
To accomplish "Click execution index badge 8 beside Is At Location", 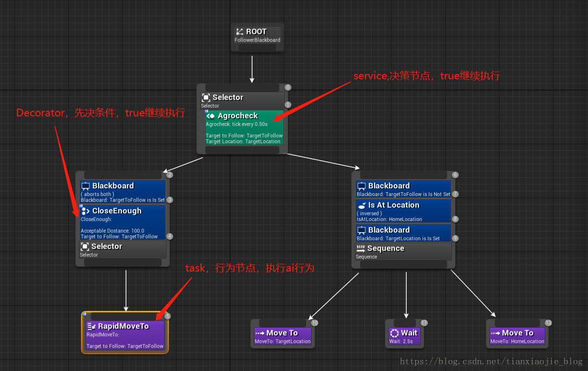I will coord(455,219).
